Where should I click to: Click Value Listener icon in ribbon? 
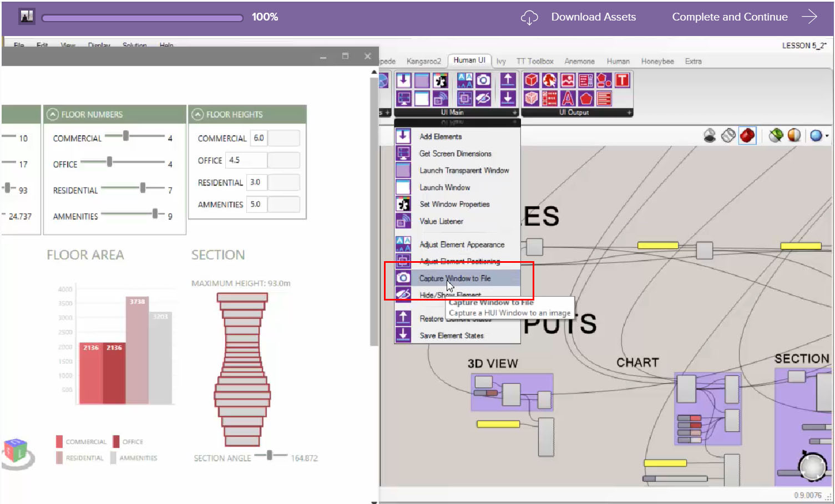click(x=441, y=98)
